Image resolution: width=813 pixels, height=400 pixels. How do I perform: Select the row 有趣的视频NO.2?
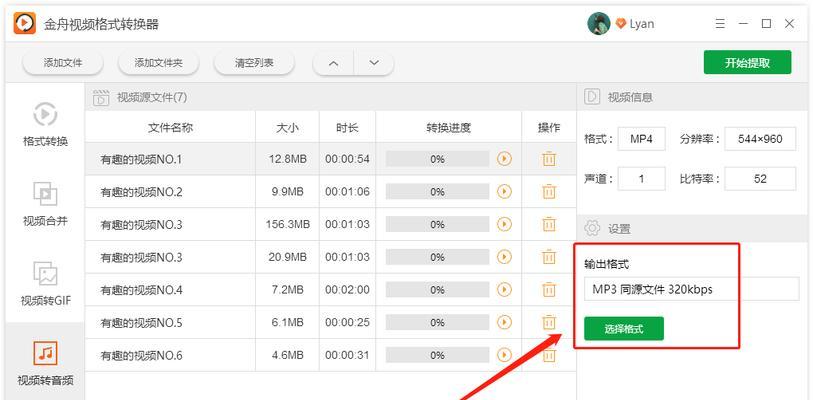pyautogui.click(x=331, y=192)
